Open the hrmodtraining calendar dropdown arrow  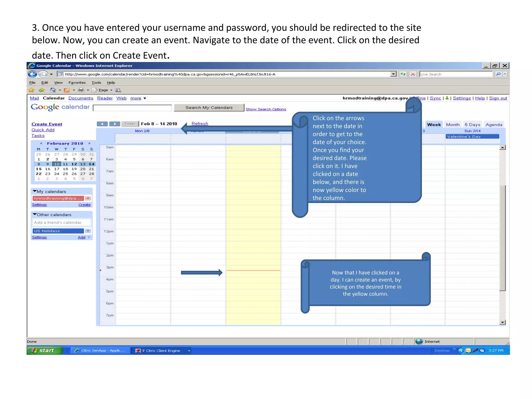88,198
